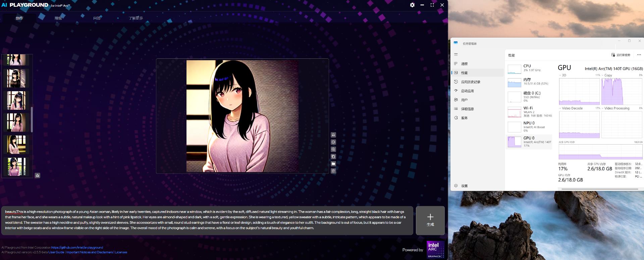Select the NPU 0 performance entry
644x260 pixels.
529,127
